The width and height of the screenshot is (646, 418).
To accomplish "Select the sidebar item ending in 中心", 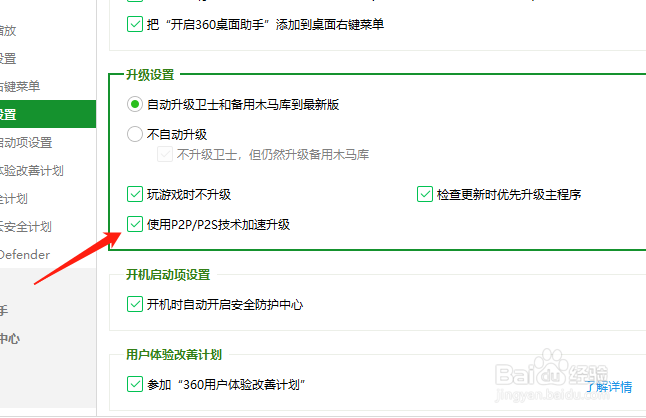I will pos(10,338).
